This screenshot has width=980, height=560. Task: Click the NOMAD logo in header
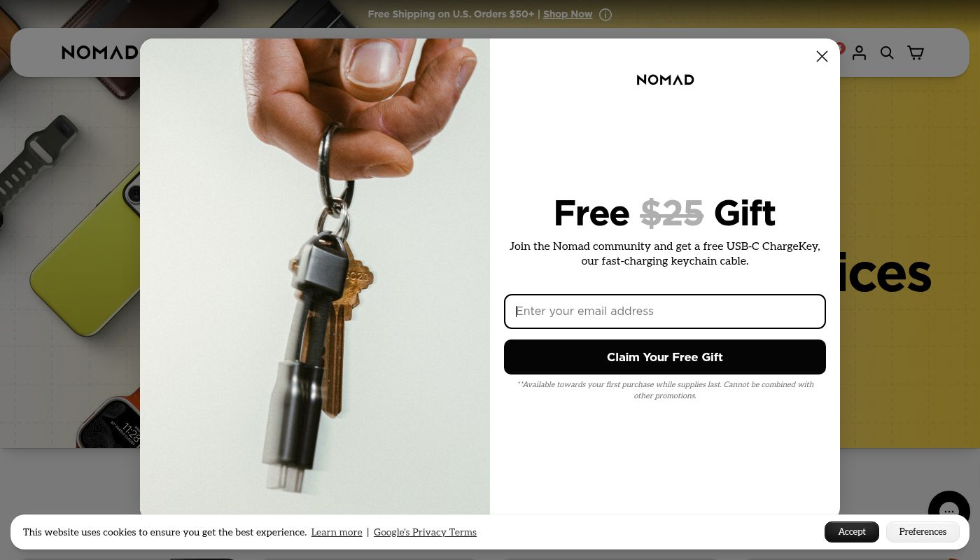pyautogui.click(x=99, y=52)
